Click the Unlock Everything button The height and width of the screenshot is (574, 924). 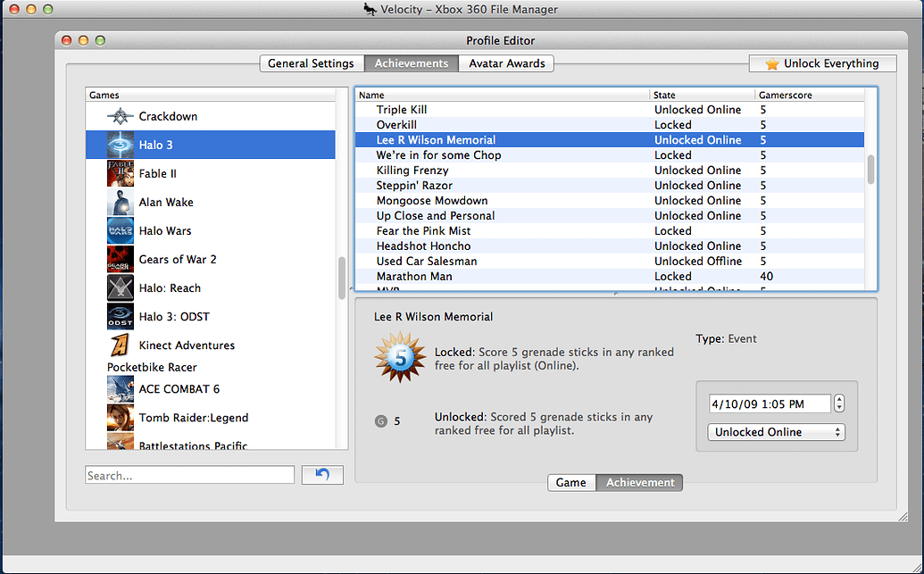click(x=821, y=63)
